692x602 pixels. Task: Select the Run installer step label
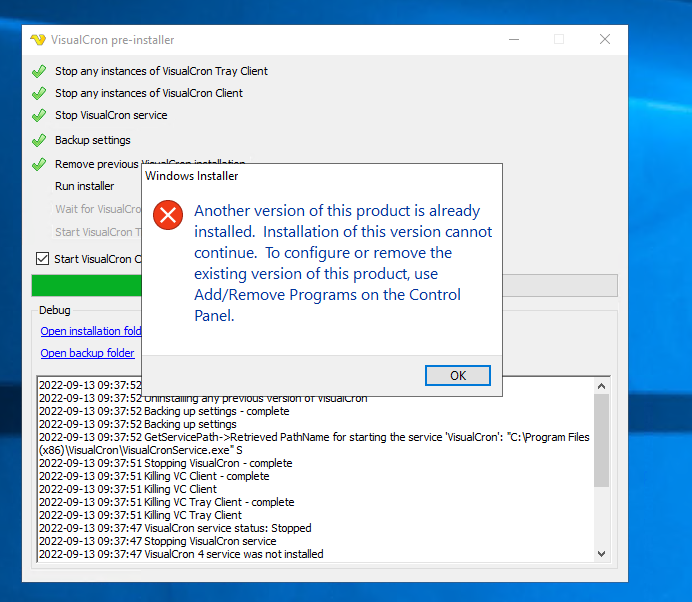pyautogui.click(x=84, y=186)
